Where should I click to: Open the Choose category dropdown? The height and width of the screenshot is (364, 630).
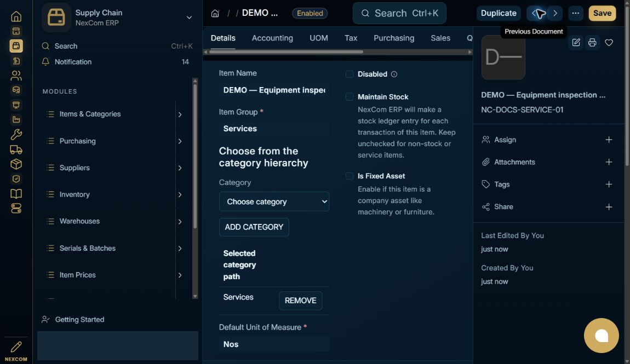[x=274, y=201]
